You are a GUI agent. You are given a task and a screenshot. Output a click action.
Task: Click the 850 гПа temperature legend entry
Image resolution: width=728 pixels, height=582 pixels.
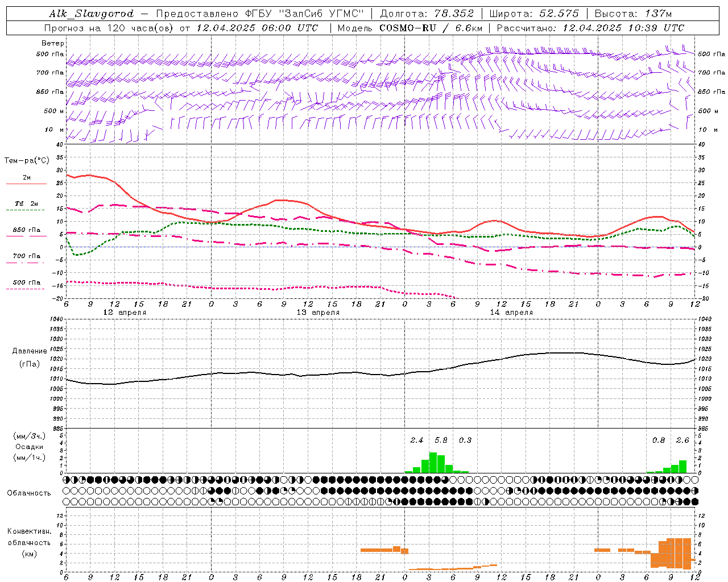(27, 230)
